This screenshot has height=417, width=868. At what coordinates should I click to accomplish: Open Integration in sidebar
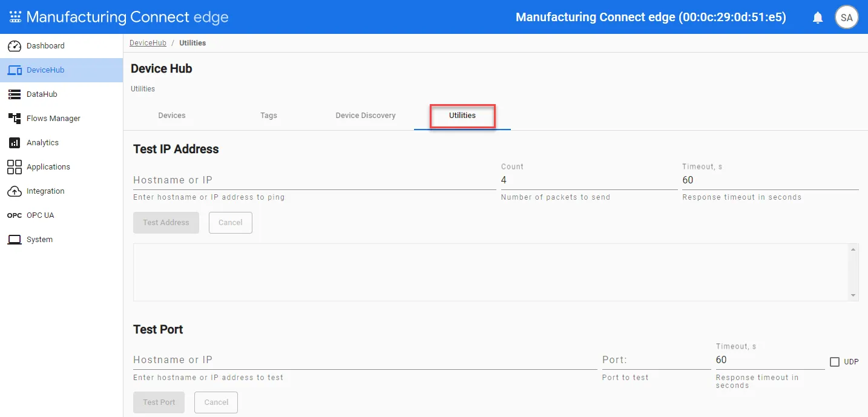(61, 191)
